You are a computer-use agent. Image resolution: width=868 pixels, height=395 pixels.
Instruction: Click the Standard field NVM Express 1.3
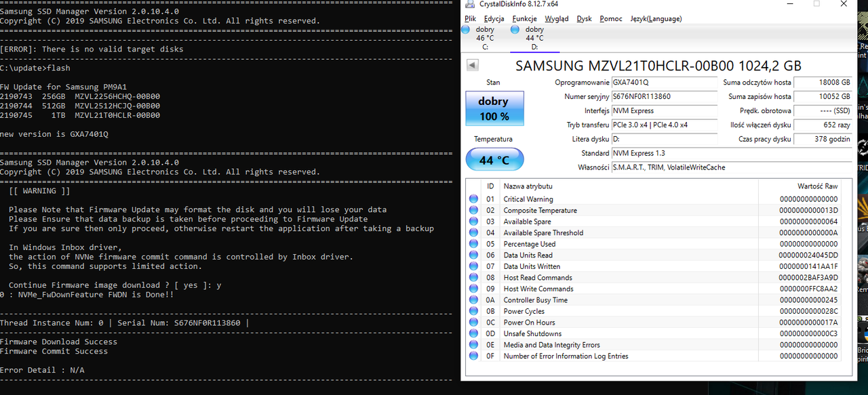[x=732, y=153]
